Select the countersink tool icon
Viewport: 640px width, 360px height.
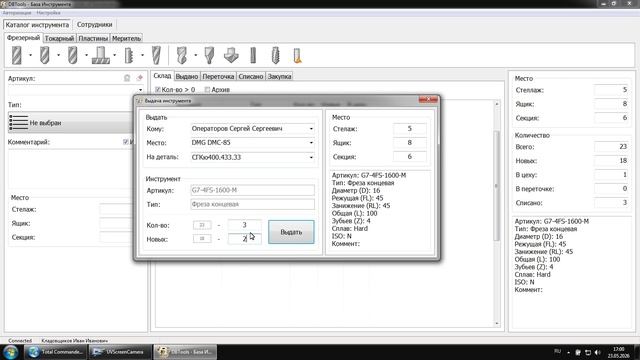pyautogui.click(x=209, y=56)
